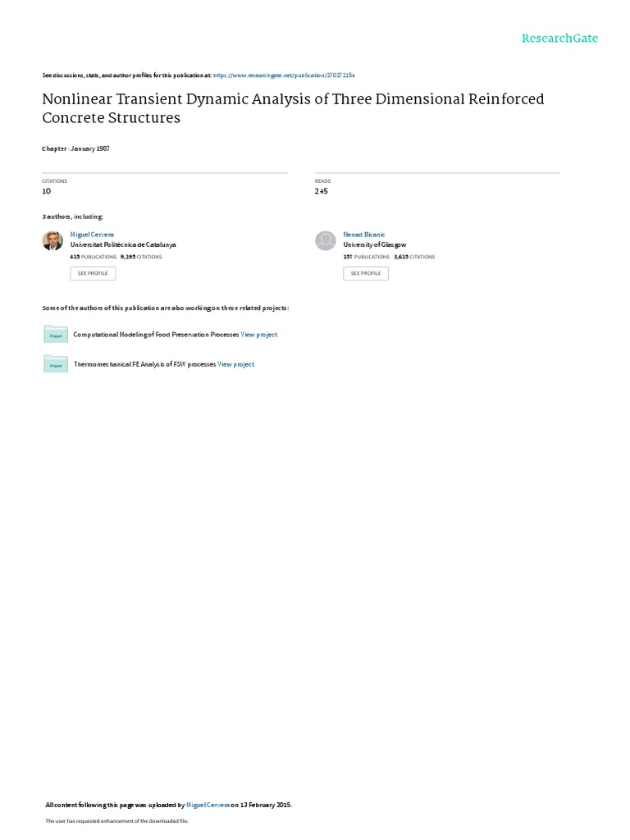Click Miguel Cervera link in upload notice
The width and height of the screenshot is (630, 840).
208,805
